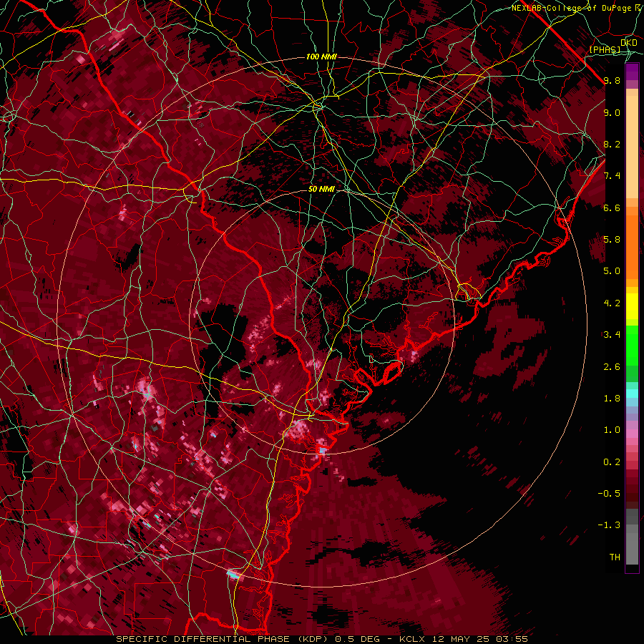Image resolution: width=644 pixels, height=644 pixels.
Task: Click the [PHAS] unit label
Action: coord(605,49)
